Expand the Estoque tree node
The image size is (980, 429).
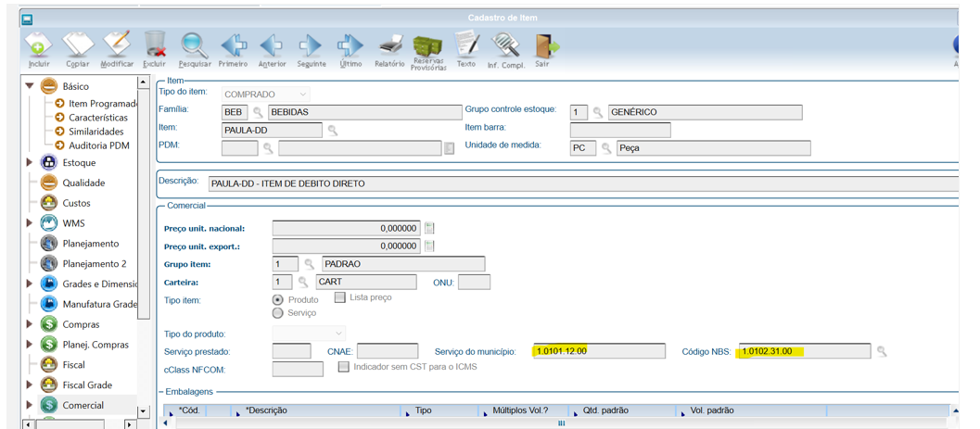[x=29, y=162]
